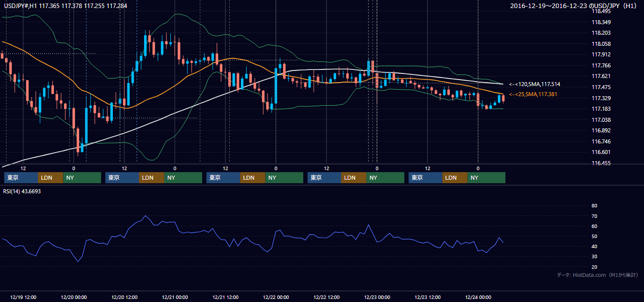Click the 東京 session block for 12/20
Viewport: 644px width, 302px height.
(122, 178)
